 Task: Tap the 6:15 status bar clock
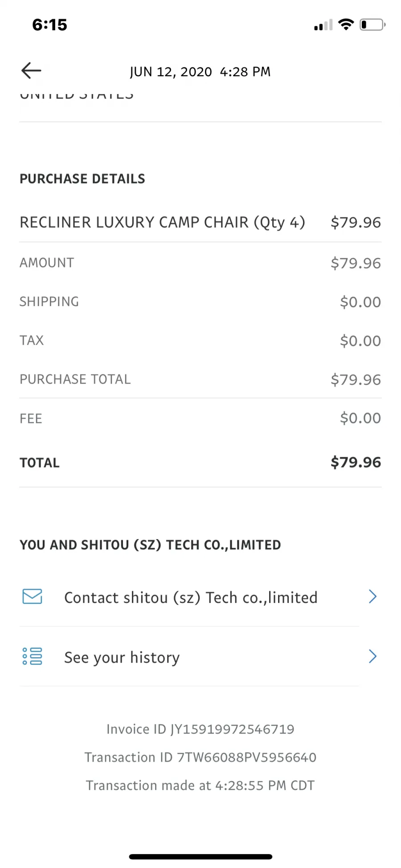[49, 25]
